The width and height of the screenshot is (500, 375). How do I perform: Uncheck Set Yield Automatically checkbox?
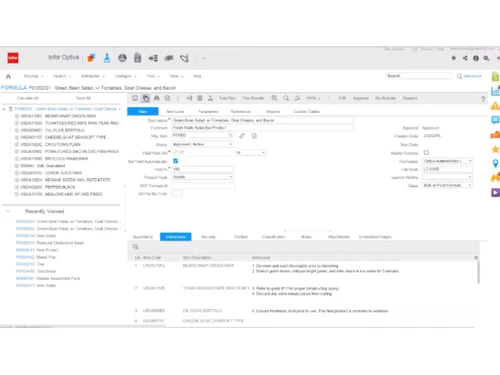coord(176,161)
